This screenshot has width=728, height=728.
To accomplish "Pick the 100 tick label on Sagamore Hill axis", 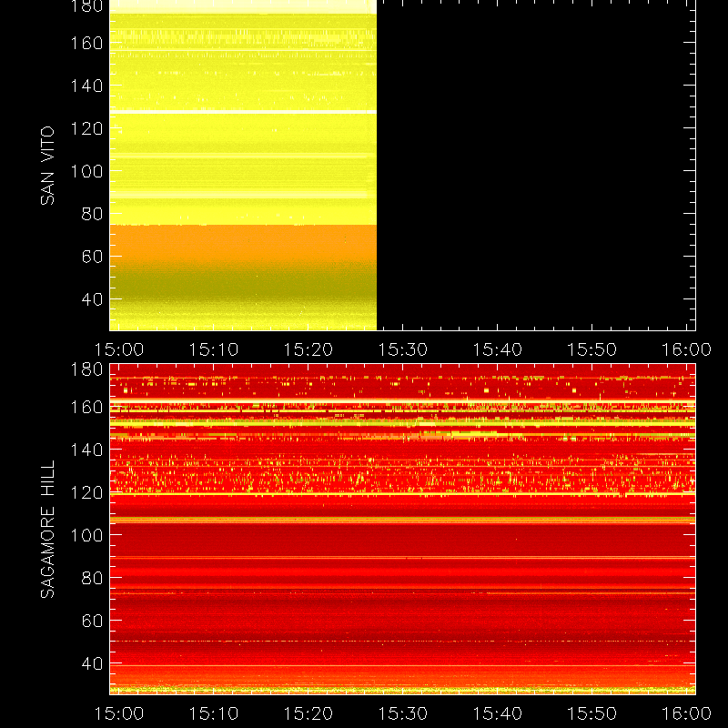I will tap(86, 535).
